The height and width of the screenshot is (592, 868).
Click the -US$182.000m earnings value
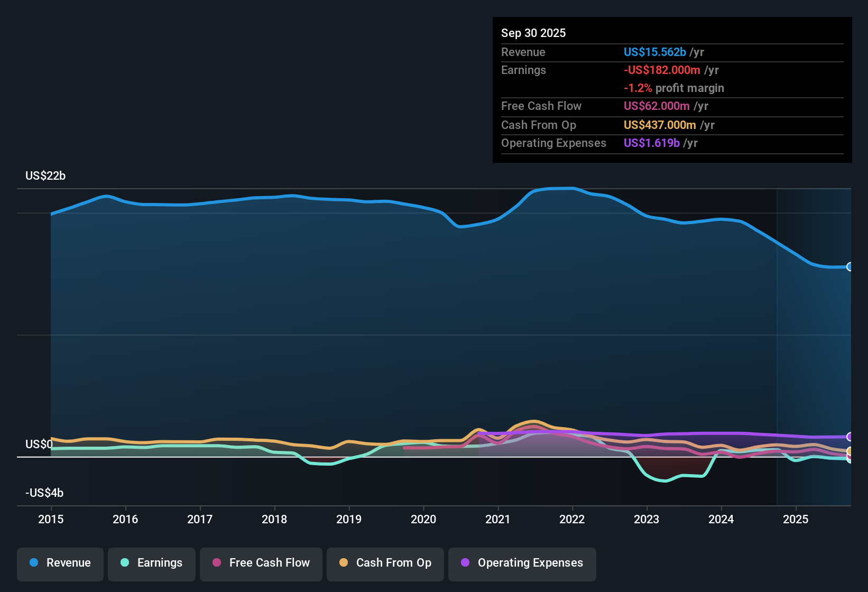point(662,70)
